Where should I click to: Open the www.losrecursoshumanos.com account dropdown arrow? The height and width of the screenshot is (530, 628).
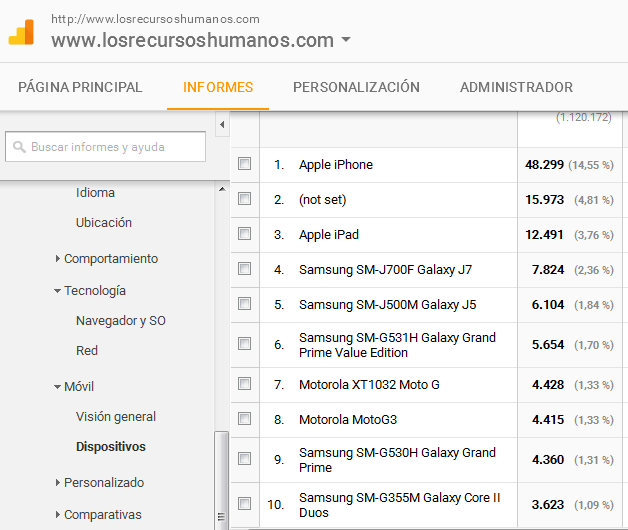(x=346, y=40)
